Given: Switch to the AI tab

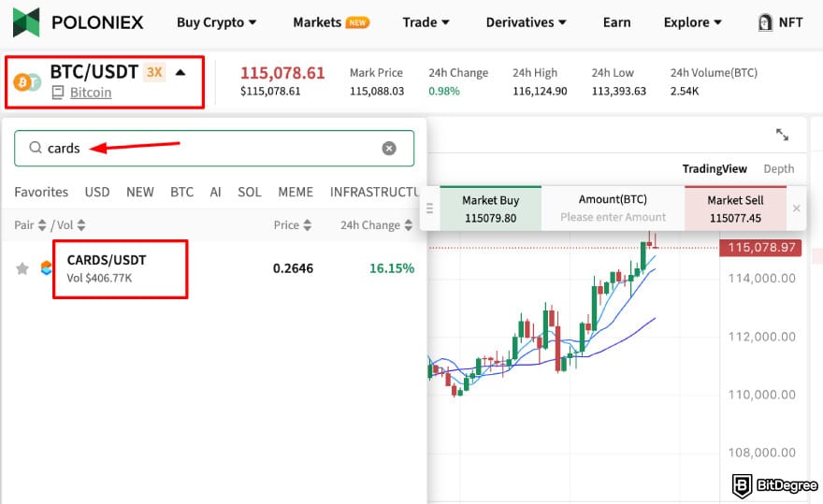Looking at the screenshot, I should (215, 192).
